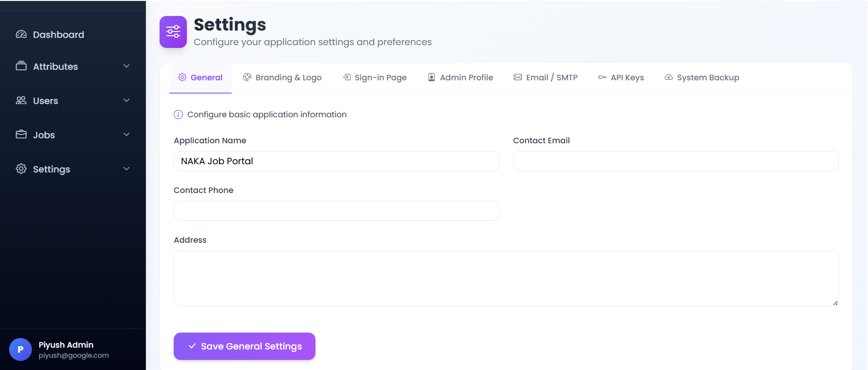Viewport: 868px width, 370px height.
Task: Click the avatar with letter P
Action: (x=21, y=349)
